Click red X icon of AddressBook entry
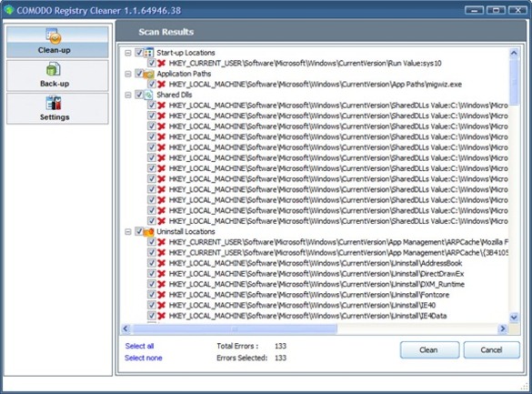Image resolution: width=532 pixels, height=394 pixels. click(162, 263)
